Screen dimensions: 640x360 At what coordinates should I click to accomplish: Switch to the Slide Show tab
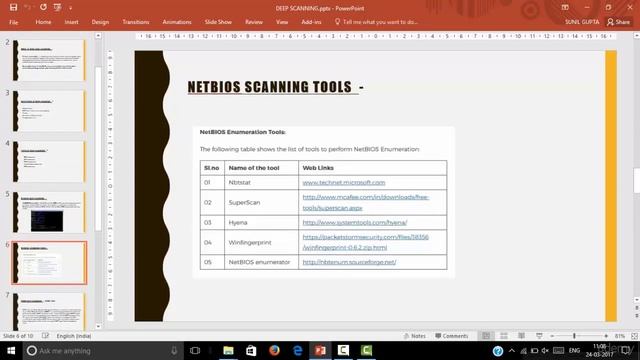point(218,22)
